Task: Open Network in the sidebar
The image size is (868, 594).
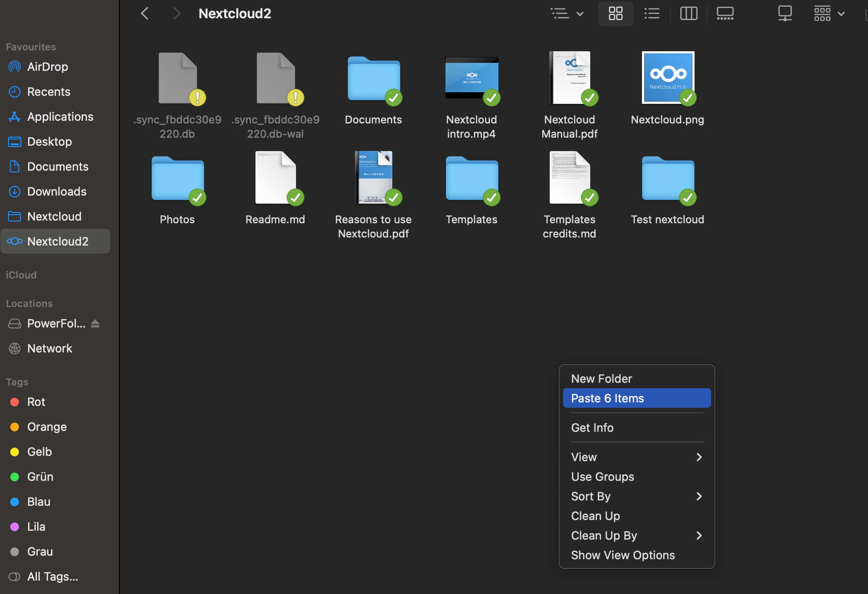Action: coord(55,348)
